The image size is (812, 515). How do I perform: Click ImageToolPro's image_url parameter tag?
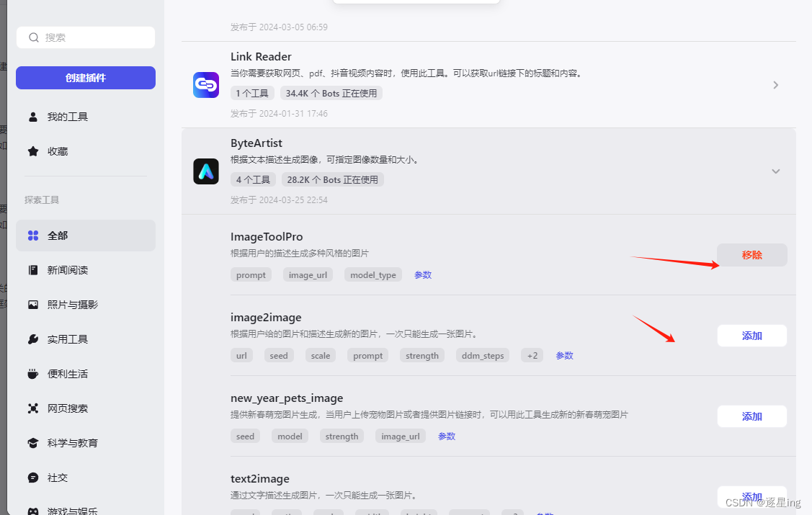(x=308, y=275)
